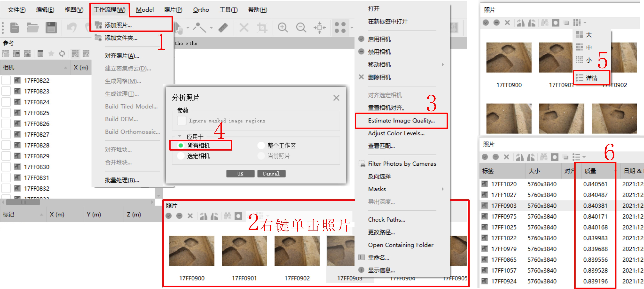Click the Reset View arrows icon
Image resolution: width=644 pixels, height=289 pixels.
click(320, 28)
